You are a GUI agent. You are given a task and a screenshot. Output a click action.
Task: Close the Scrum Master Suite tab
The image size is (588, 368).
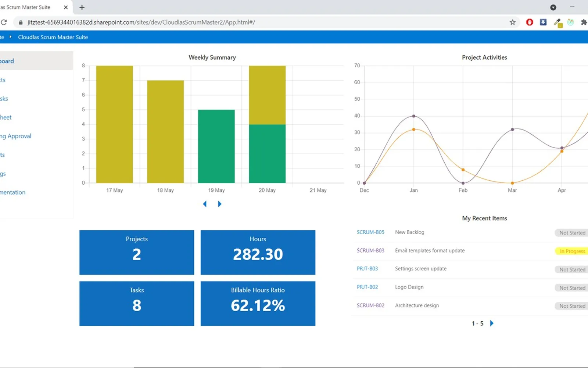66,7
